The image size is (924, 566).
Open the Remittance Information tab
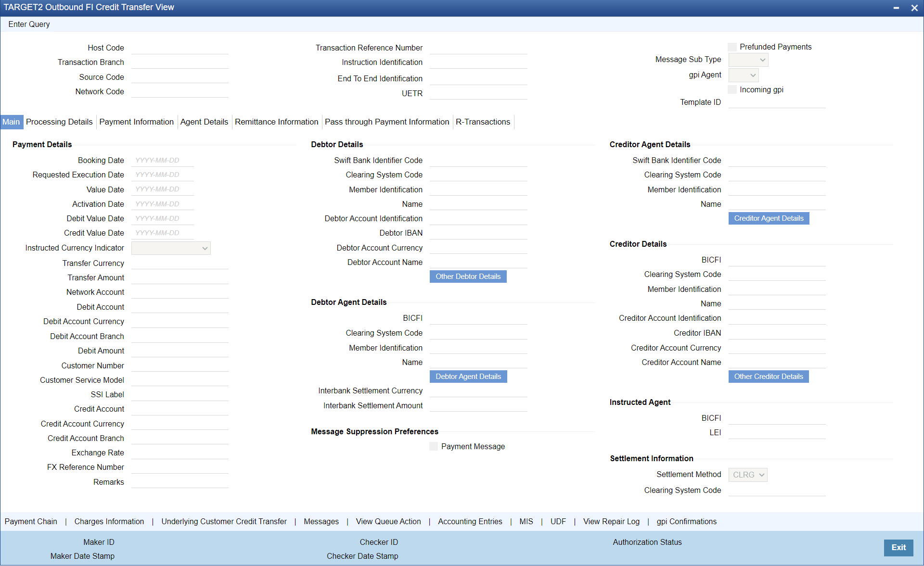tap(277, 122)
